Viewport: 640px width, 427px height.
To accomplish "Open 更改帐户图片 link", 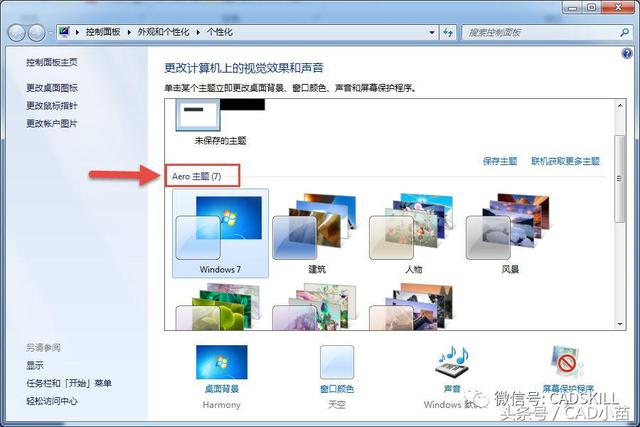I will tap(52, 123).
